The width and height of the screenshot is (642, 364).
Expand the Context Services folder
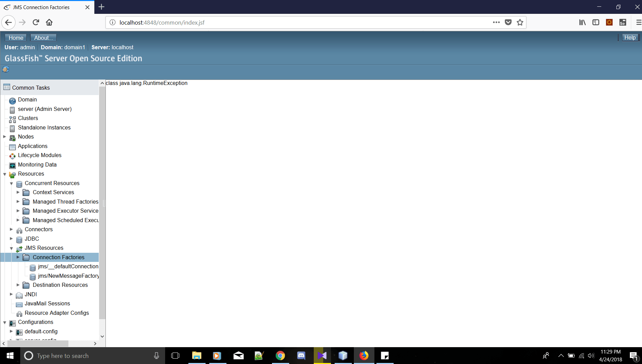(x=18, y=192)
